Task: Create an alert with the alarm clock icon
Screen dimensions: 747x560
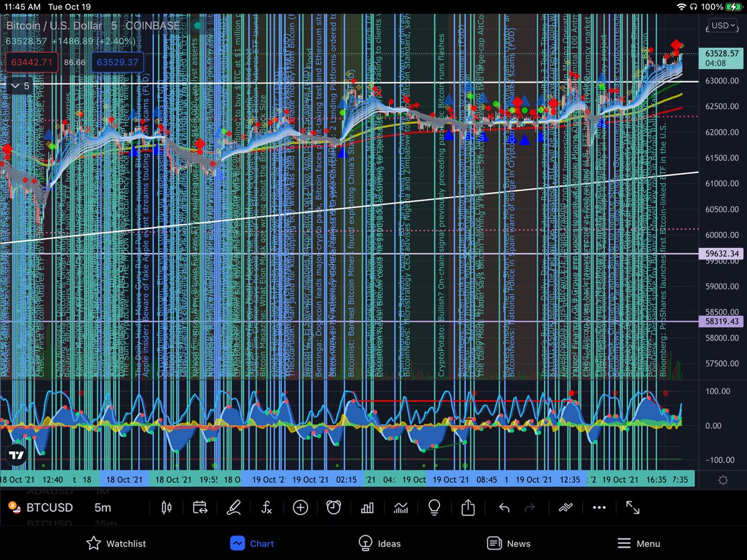Action: point(334,508)
